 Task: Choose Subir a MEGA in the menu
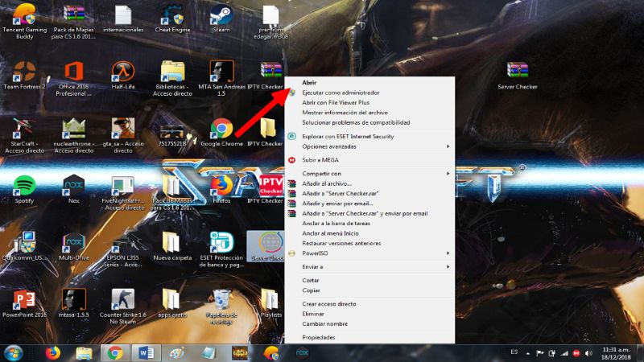(369, 160)
